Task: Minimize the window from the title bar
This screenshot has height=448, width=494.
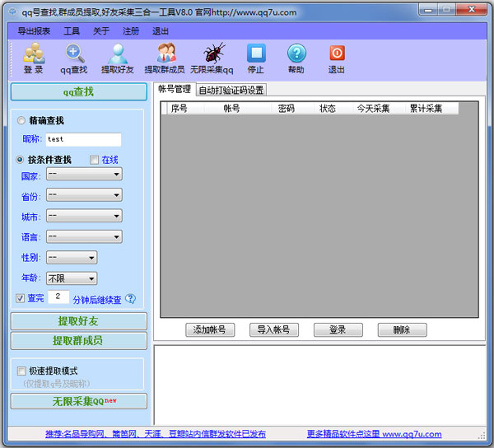Action: click(428, 9)
